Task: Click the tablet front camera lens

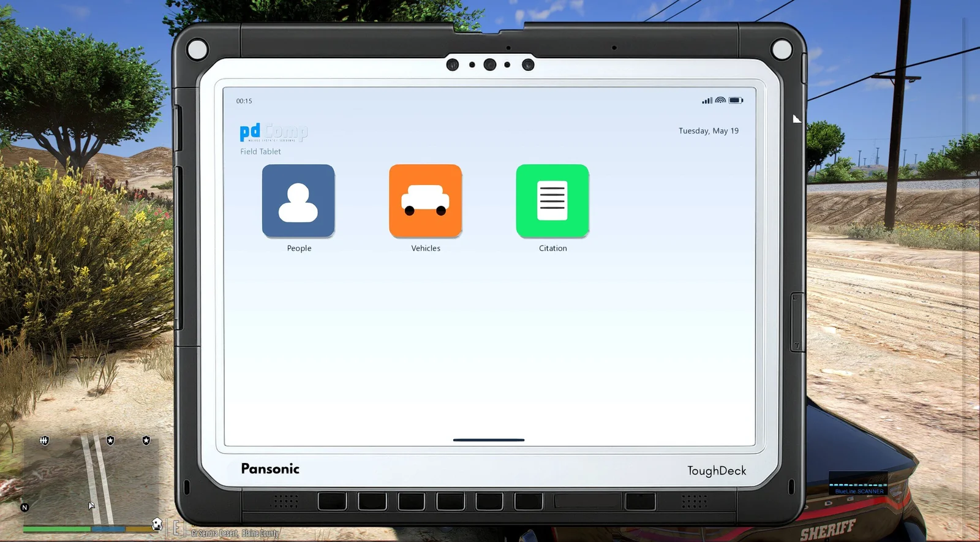Action: [489, 64]
